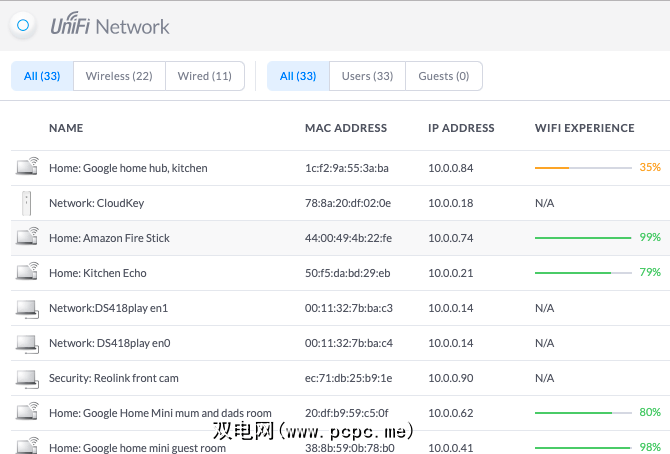Click the 35% WiFi experience bar
Viewport: 670px width, 454px height.
pyautogui.click(x=583, y=168)
